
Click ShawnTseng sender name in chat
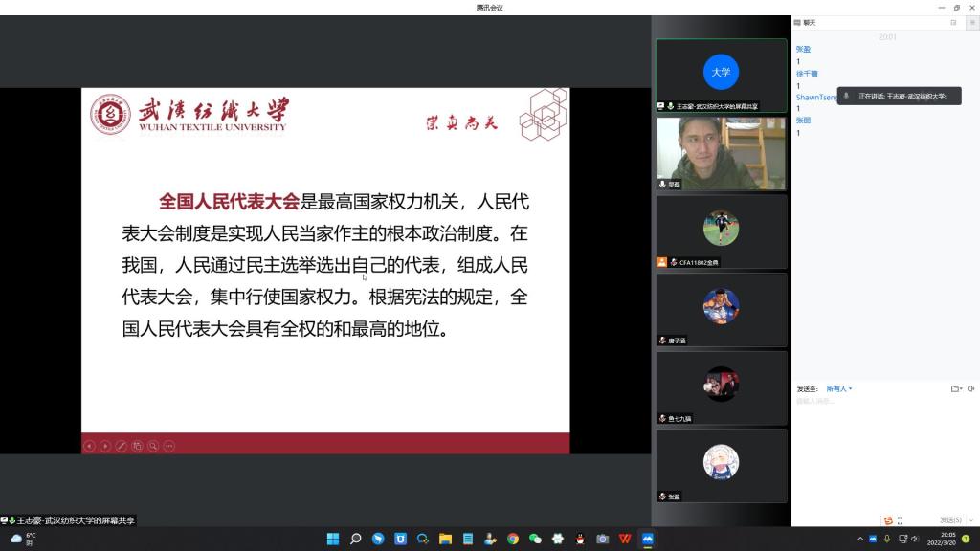pyautogui.click(x=816, y=98)
